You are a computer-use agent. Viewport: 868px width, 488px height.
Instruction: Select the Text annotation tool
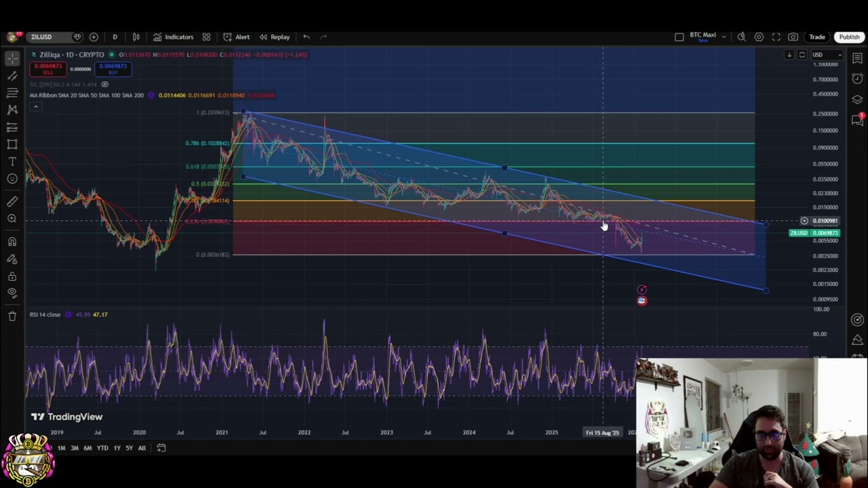click(12, 161)
